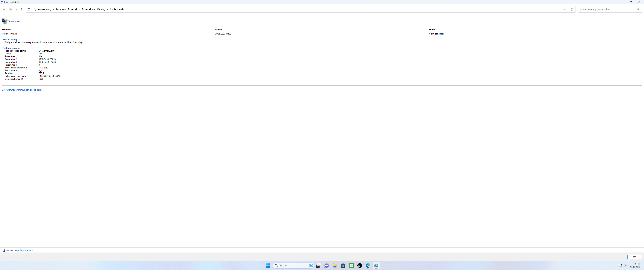Click In Zwischenablage kopieren
This screenshot has width=644, height=270.
coord(19,250)
